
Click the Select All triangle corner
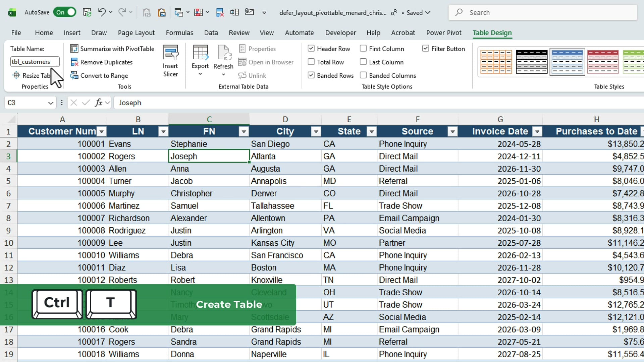tap(12, 119)
